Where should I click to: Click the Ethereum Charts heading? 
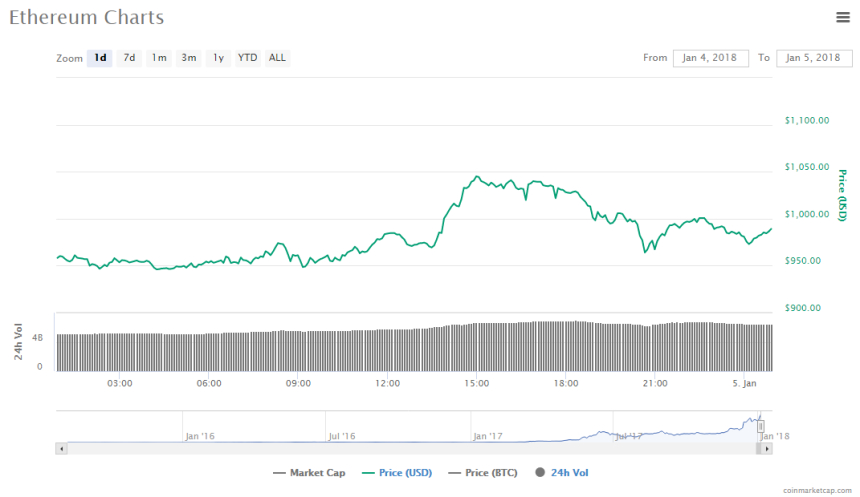coord(87,18)
